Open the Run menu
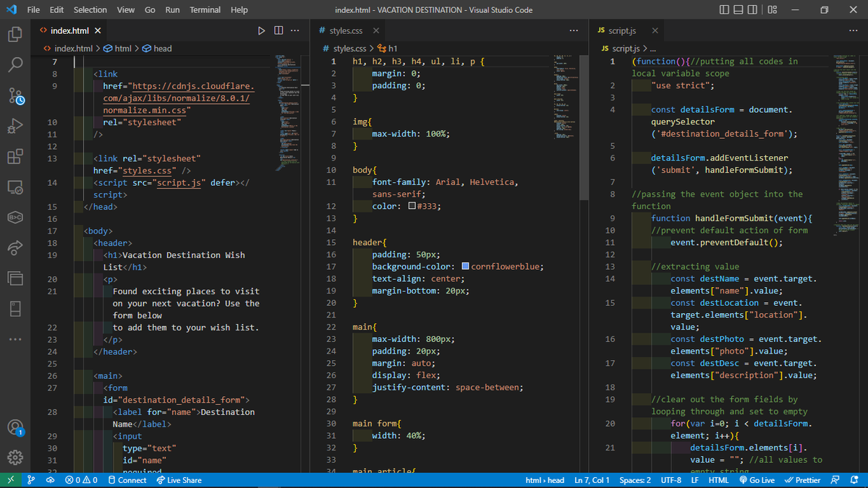The image size is (868, 488). [172, 10]
